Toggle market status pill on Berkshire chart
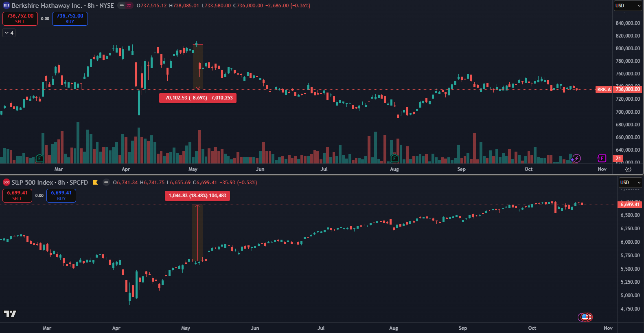This screenshot has height=333, width=644. click(125, 6)
